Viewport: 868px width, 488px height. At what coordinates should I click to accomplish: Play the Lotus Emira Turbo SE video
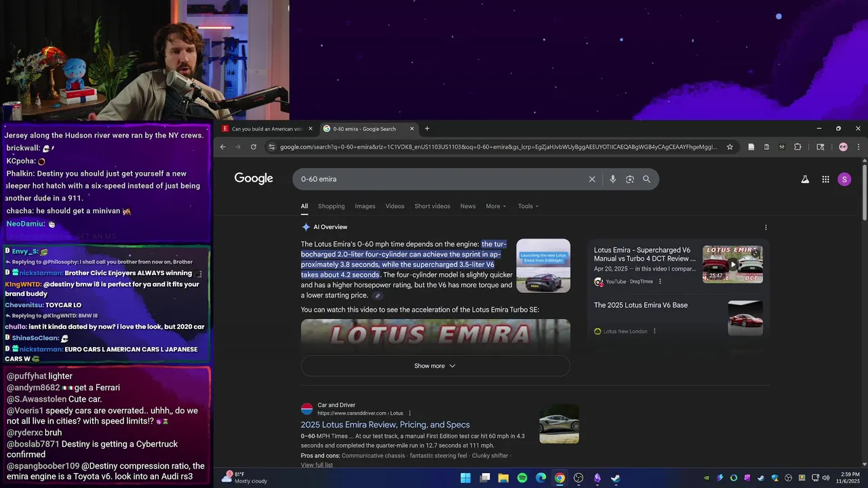click(435, 335)
